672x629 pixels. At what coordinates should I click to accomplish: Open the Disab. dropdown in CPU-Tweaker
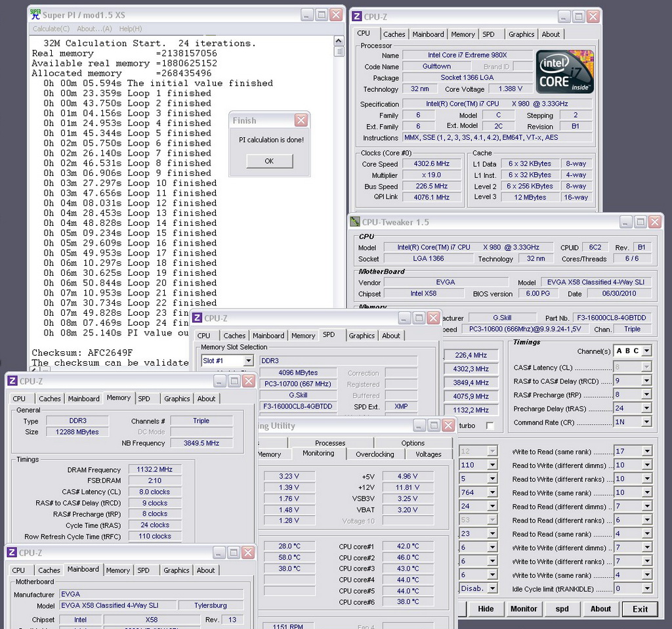click(492, 588)
